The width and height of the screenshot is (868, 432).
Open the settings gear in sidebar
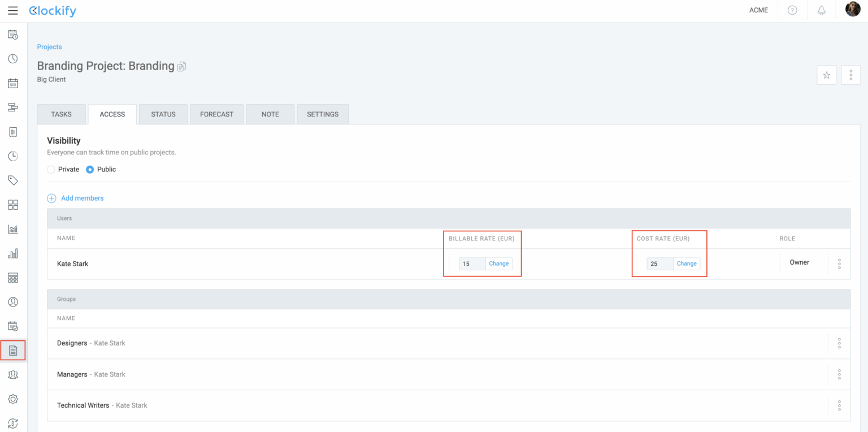13,399
